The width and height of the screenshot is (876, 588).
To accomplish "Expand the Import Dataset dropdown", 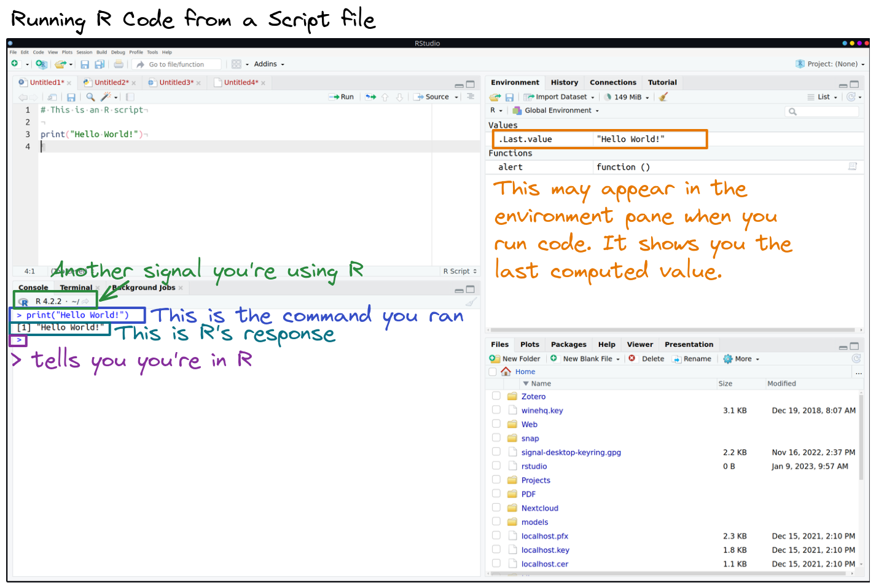I will pos(560,97).
